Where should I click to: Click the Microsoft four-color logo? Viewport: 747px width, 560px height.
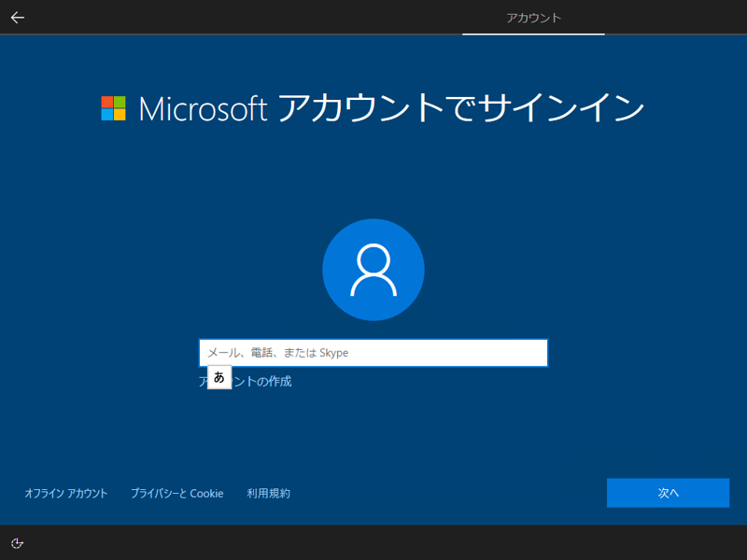click(x=113, y=108)
